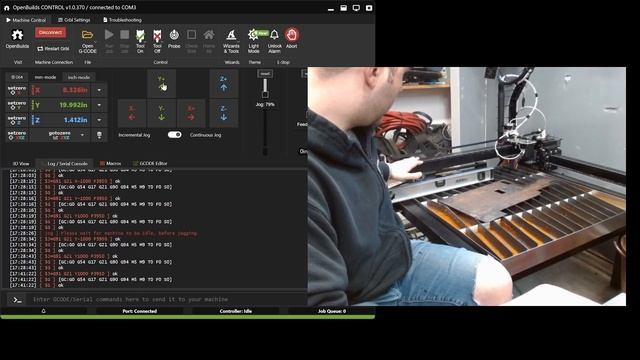Viewport: 640px width, 360px height.
Task: Click the Run Job play icon
Action: coord(109,35)
